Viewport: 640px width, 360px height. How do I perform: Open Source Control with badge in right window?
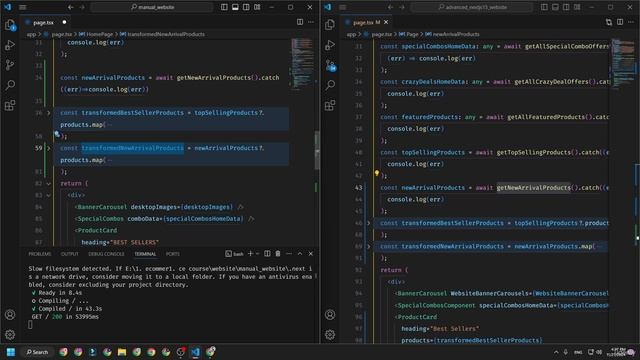pyautogui.click(x=330, y=65)
